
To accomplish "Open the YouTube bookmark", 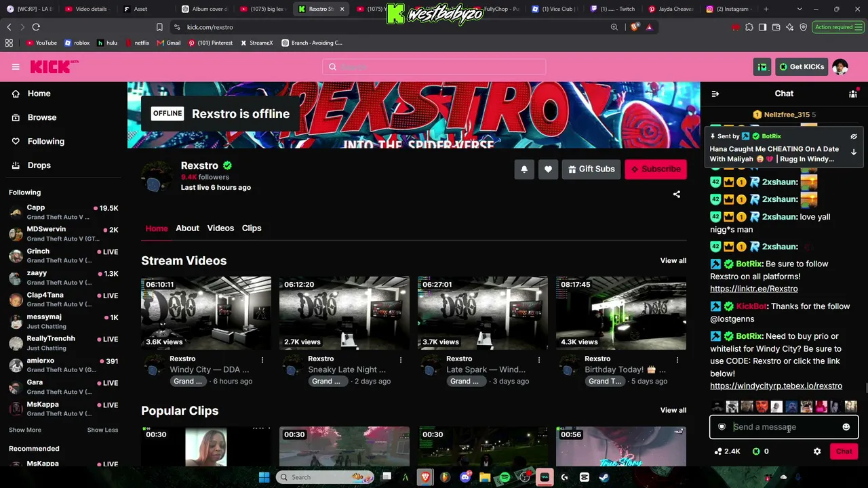I will (x=41, y=43).
